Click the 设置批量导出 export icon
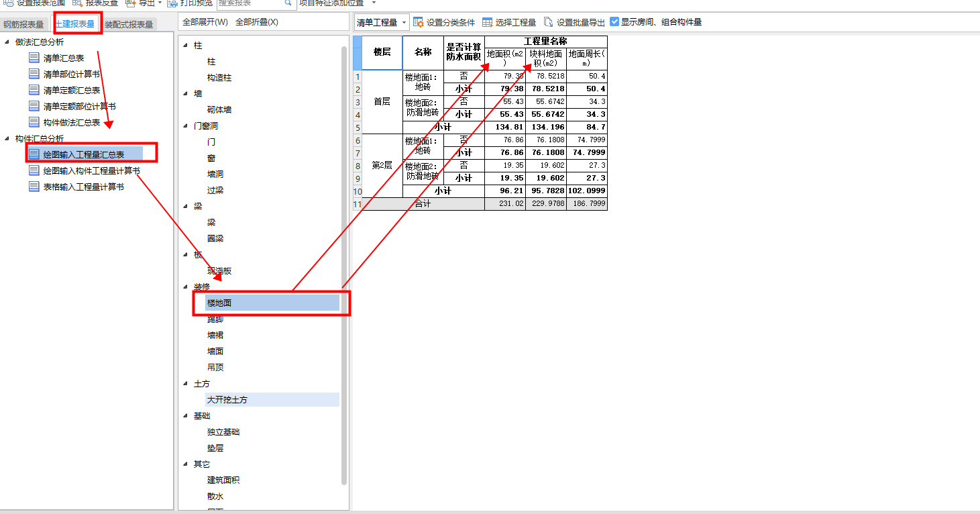 [549, 22]
